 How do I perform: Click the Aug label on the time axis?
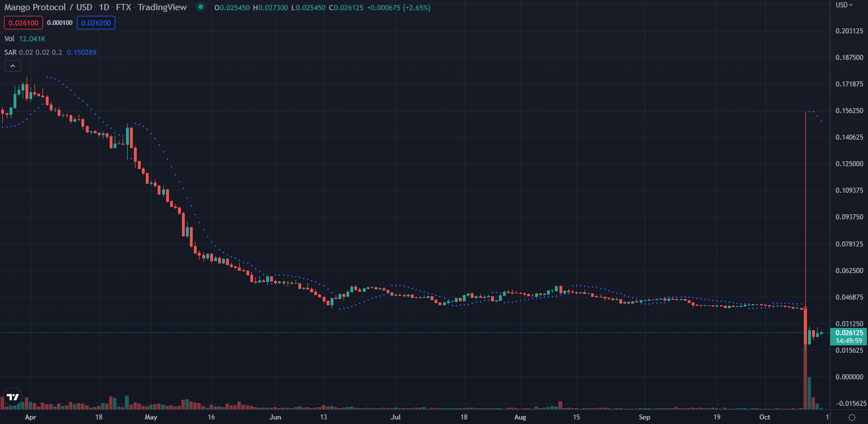click(520, 417)
